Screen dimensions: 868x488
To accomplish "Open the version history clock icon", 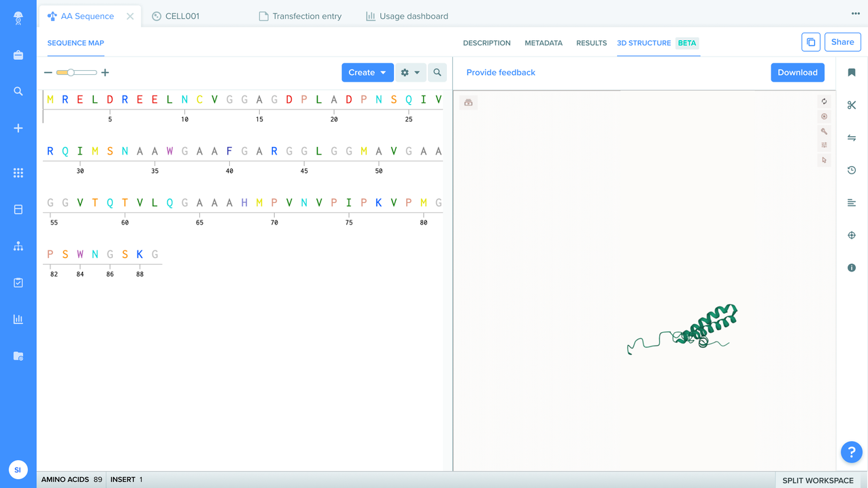I will (x=851, y=169).
